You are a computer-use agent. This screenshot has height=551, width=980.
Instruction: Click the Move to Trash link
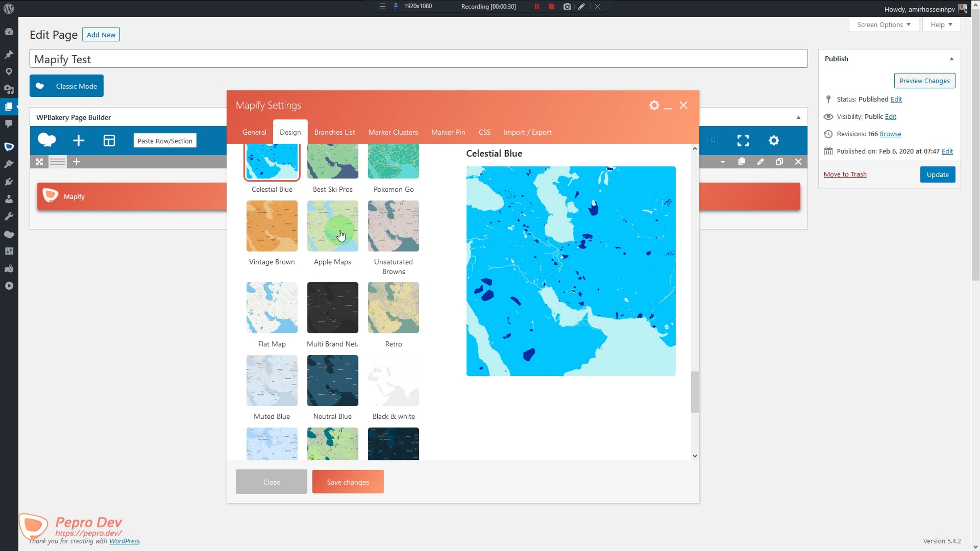click(x=845, y=174)
